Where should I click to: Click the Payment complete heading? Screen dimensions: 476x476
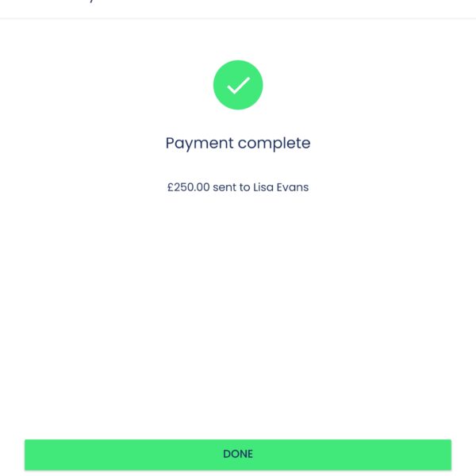tap(238, 144)
